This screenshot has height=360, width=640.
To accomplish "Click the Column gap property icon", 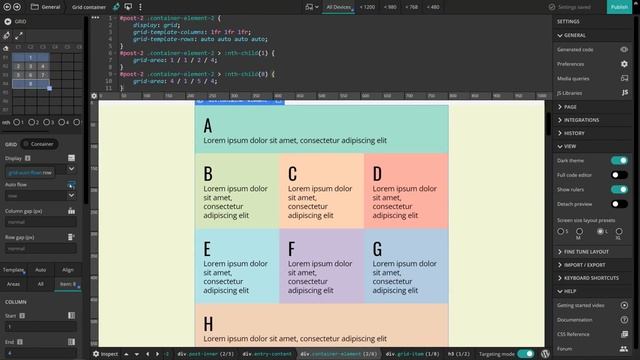I will coord(71,211).
